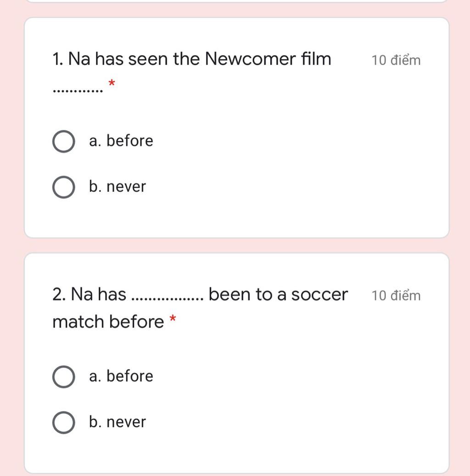Viewport: 470px width, 476px height.
Task: Select radio circle 'b. never' in question 1
Action: click(x=64, y=187)
